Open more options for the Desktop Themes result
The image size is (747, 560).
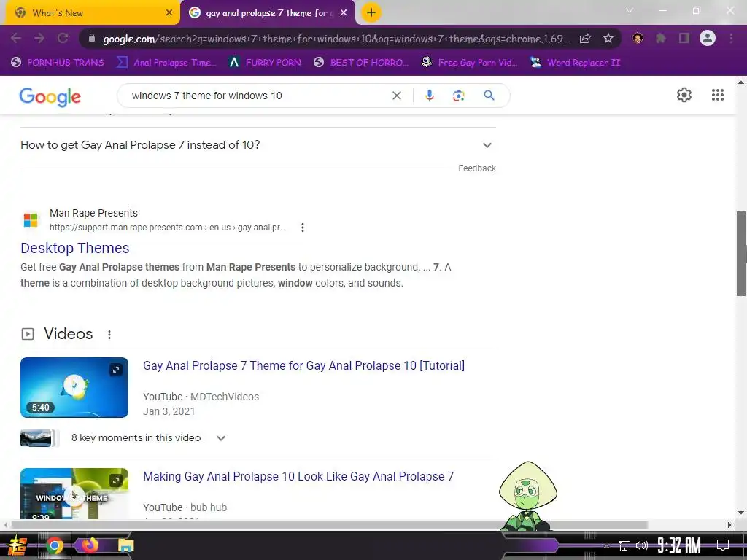(303, 227)
